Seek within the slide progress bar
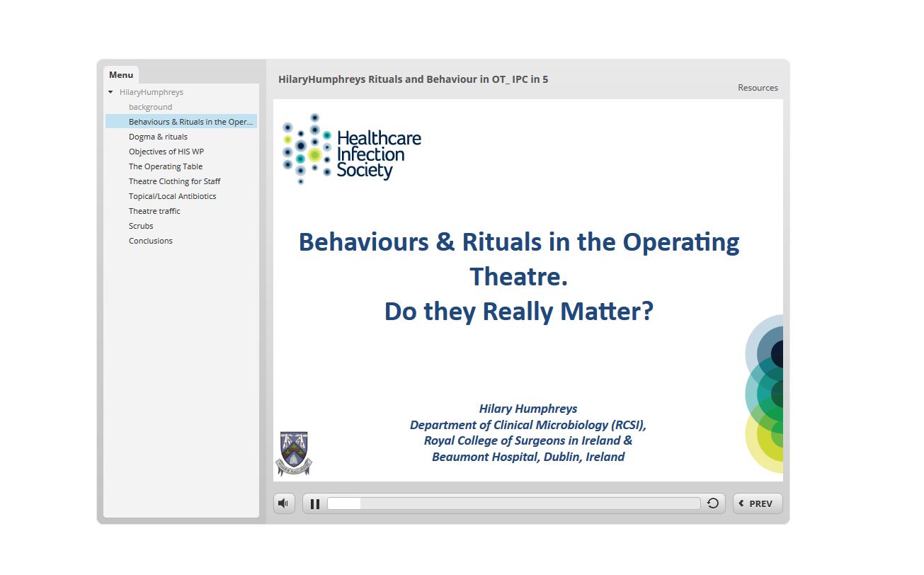The image size is (924, 575). (x=513, y=503)
